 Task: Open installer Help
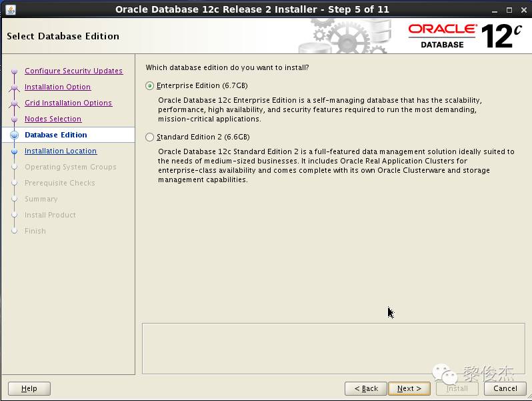29,388
